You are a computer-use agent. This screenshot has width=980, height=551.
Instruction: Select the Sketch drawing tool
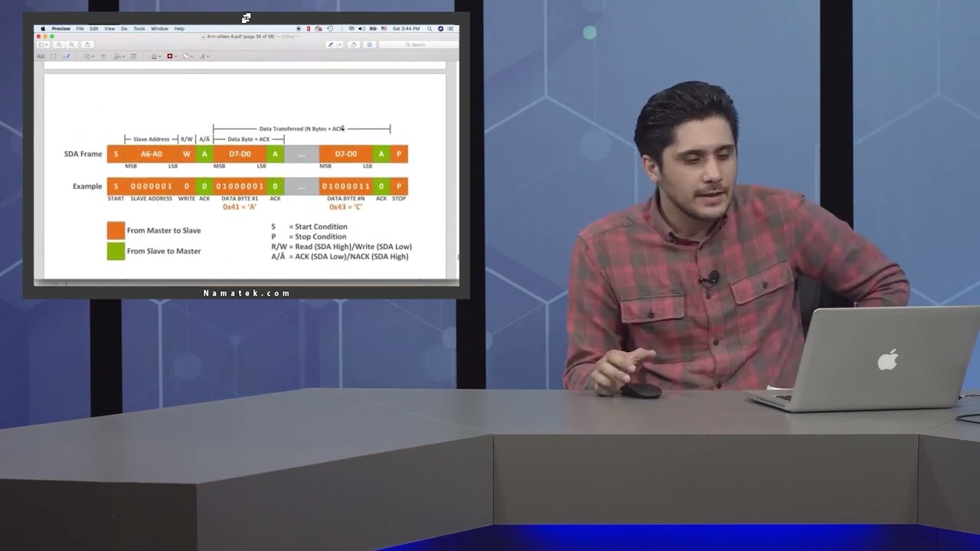tap(67, 57)
